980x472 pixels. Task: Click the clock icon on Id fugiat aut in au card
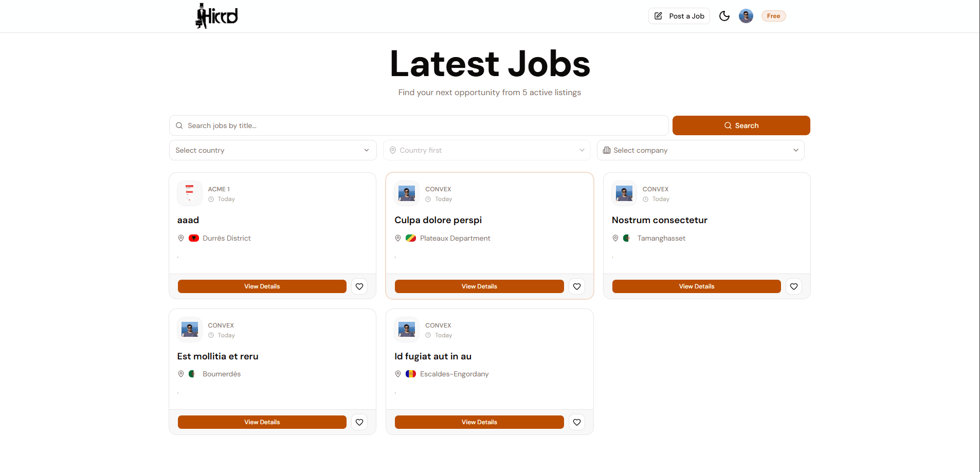tap(428, 335)
